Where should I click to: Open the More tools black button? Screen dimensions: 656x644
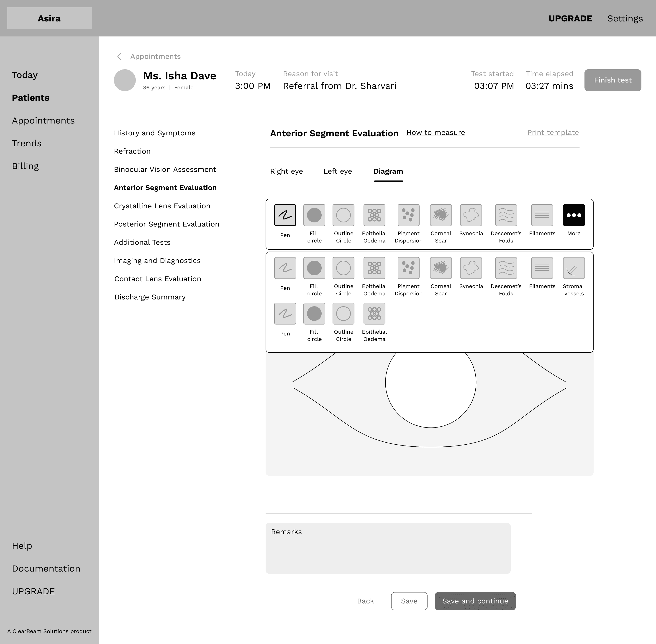pos(574,215)
